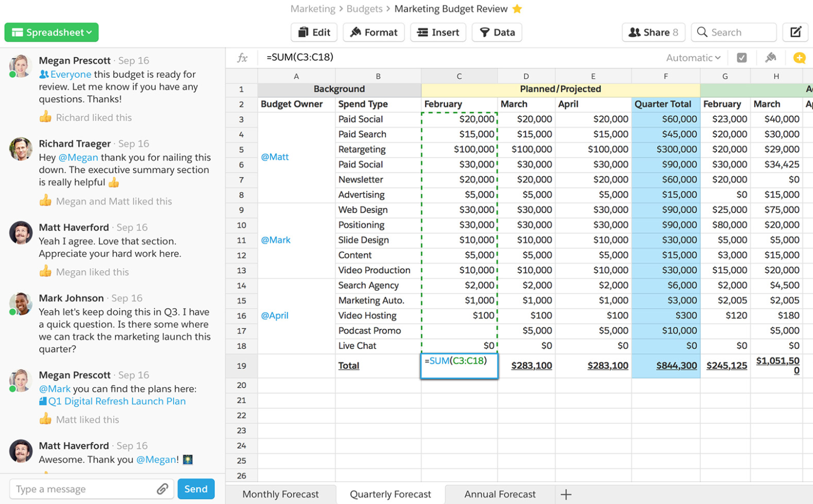Switch to the Monthly Forecast tab
Image resolution: width=813 pixels, height=504 pixels.
(281, 494)
